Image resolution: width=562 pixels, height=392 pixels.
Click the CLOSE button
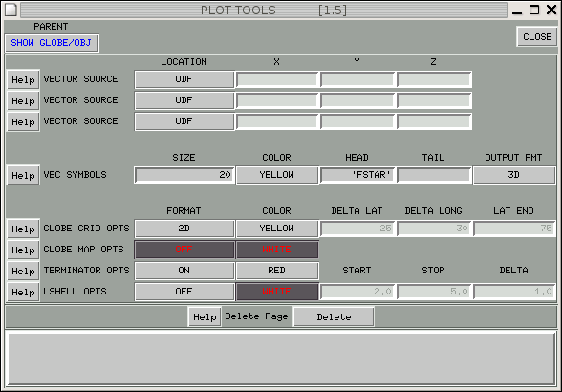(x=537, y=36)
